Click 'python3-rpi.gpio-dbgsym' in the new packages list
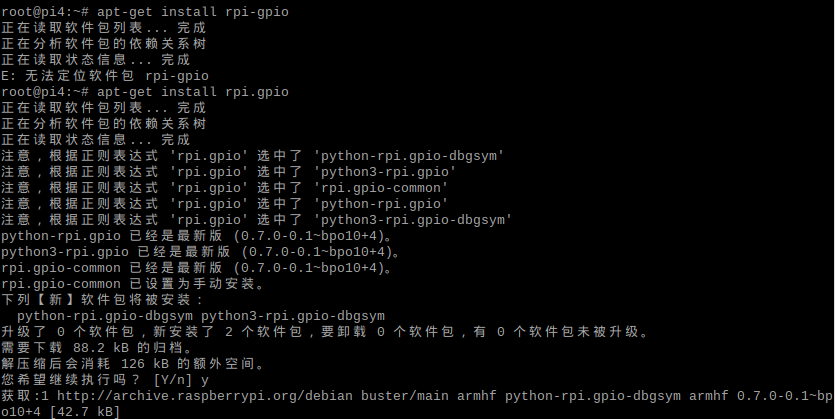This screenshot has width=835, height=419. (293, 316)
